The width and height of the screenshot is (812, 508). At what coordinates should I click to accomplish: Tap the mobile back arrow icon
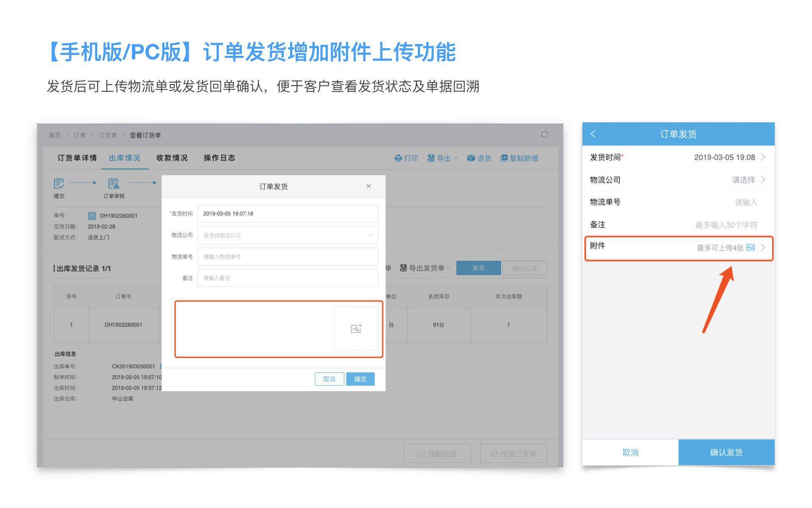click(593, 134)
